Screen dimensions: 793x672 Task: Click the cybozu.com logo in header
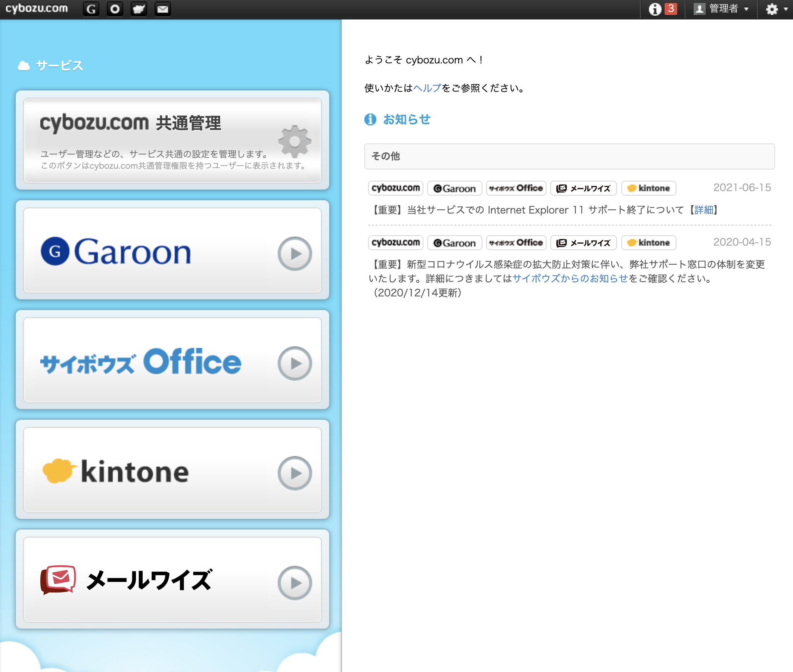pyautogui.click(x=37, y=8)
